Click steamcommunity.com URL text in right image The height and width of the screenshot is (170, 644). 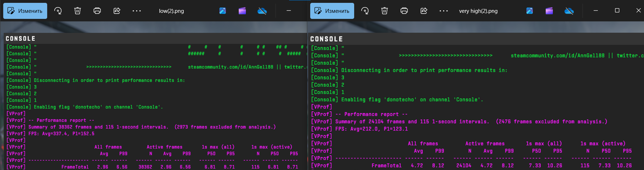pos(558,56)
